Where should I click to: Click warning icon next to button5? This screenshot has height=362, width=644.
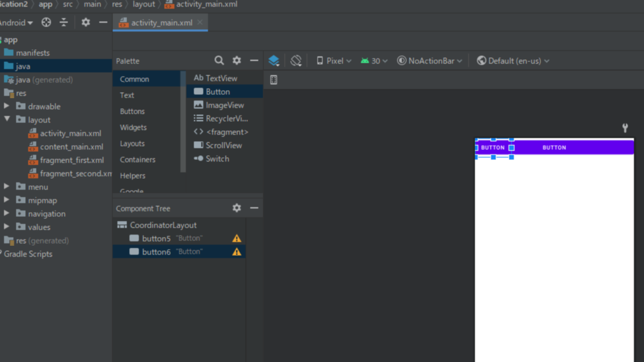[x=237, y=238]
